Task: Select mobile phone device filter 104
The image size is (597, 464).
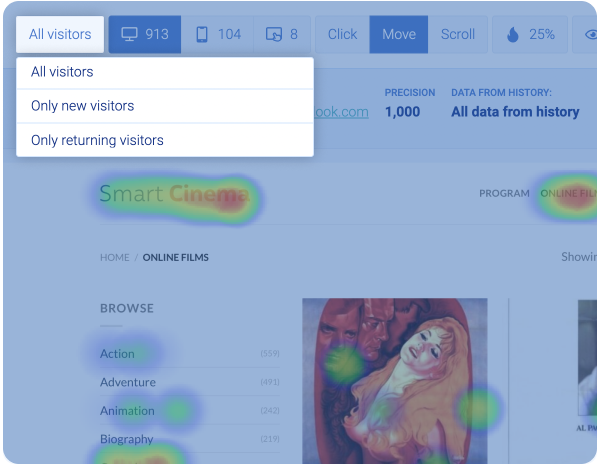Action: (x=218, y=34)
